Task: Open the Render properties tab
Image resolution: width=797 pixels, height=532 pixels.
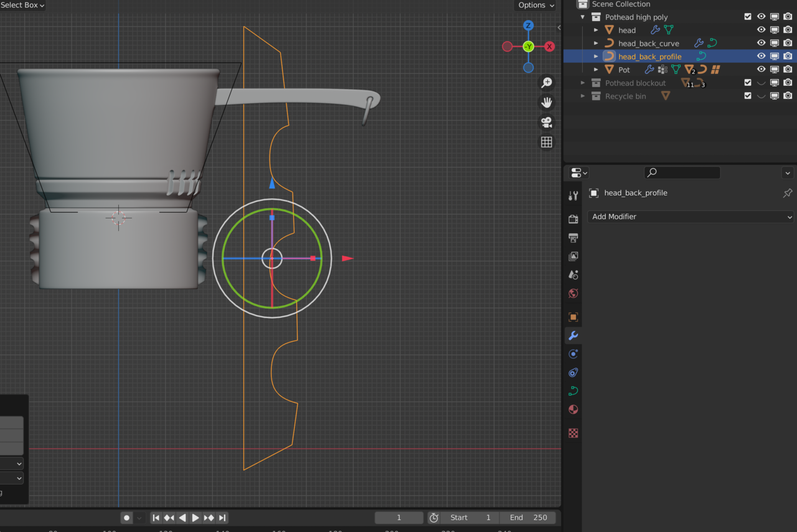Action: (573, 218)
